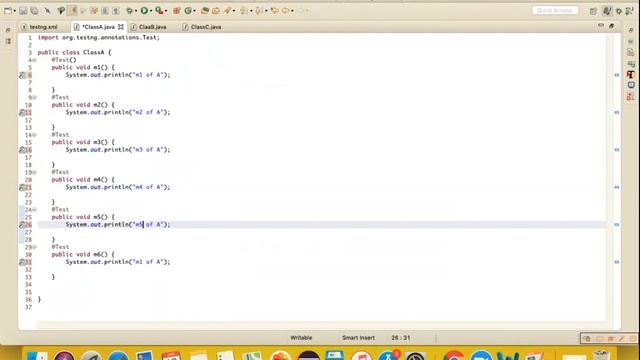640x360 pixels.
Task: Open the Trash in the Dock
Action: (x=601, y=355)
